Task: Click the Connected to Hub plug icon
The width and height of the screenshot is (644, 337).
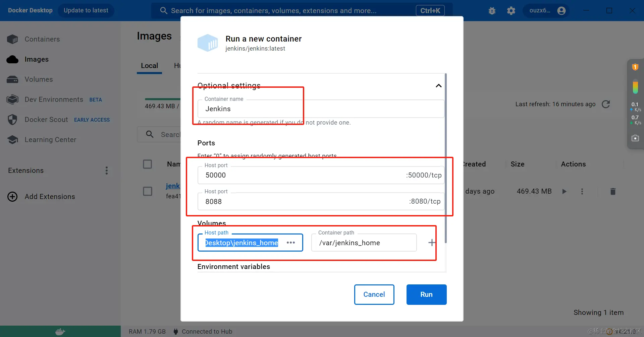Action: (x=175, y=332)
